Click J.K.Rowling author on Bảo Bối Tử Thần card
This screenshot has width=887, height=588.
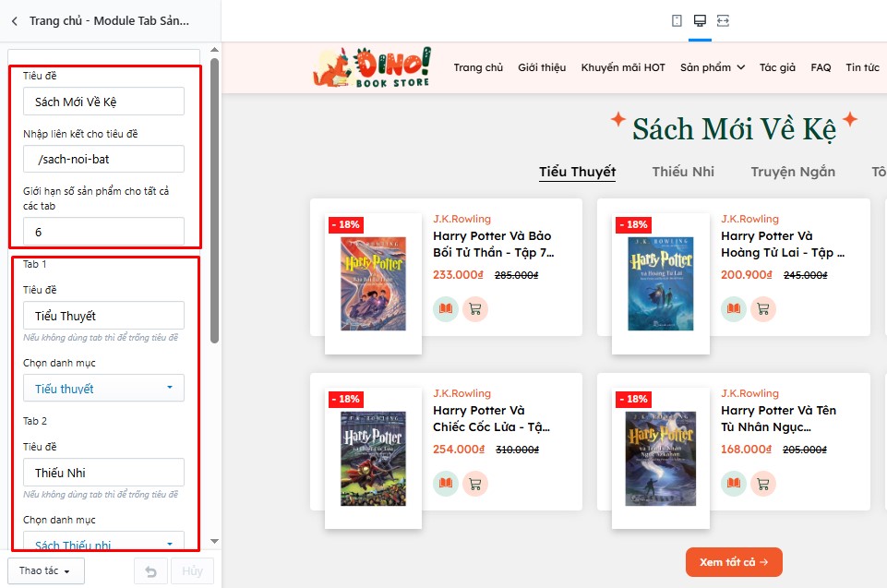(x=461, y=219)
